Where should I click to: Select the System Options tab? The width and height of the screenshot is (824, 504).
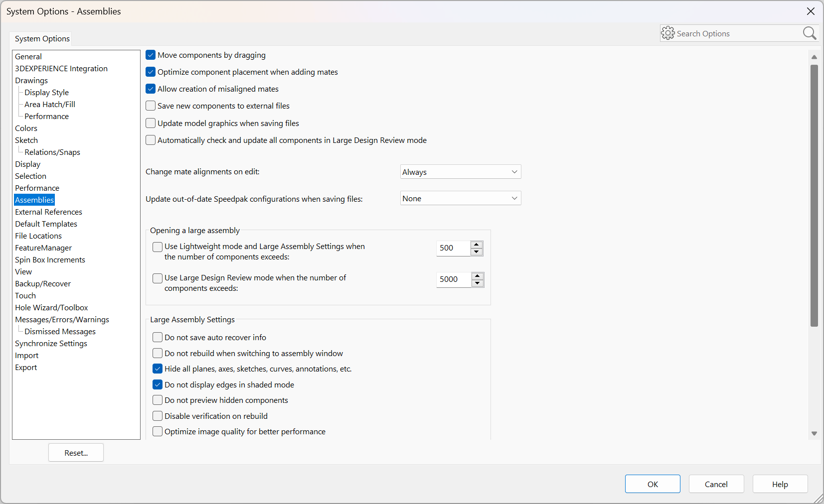(x=42, y=38)
